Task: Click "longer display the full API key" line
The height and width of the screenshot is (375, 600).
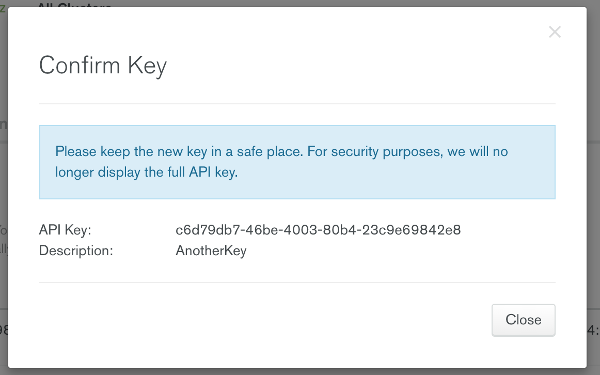Action: [x=146, y=172]
